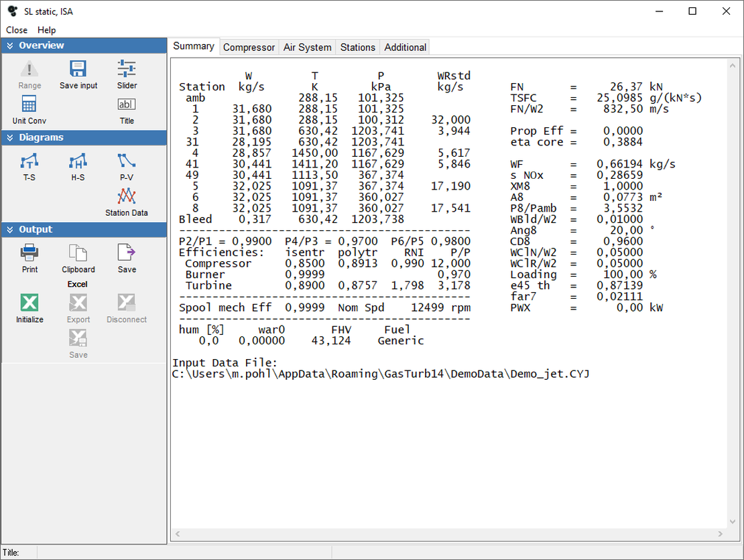Print the summary output
Image resolution: width=744 pixels, height=560 pixels.
click(x=29, y=253)
